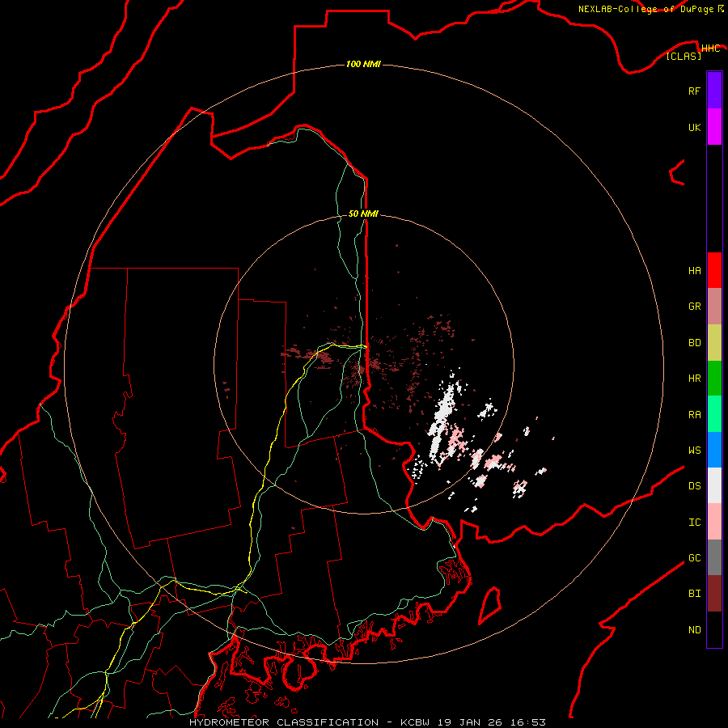Click the "BD" legend label
Viewport: 728px width, 728px height.
click(694, 343)
